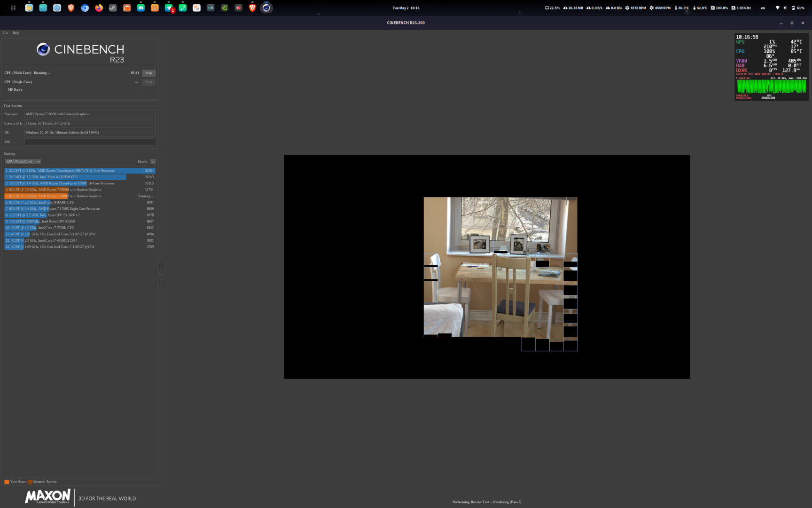Click the CPU usage 22.5% indicator

pos(552,8)
